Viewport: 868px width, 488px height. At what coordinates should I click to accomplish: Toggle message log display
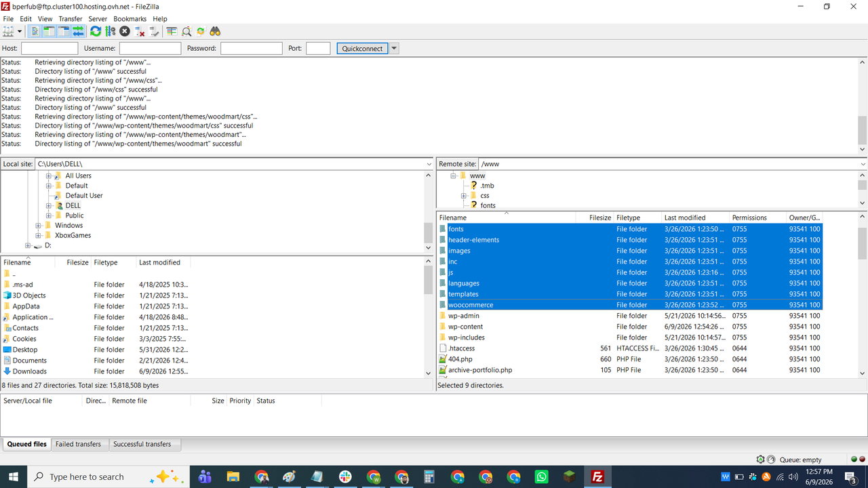coord(35,31)
